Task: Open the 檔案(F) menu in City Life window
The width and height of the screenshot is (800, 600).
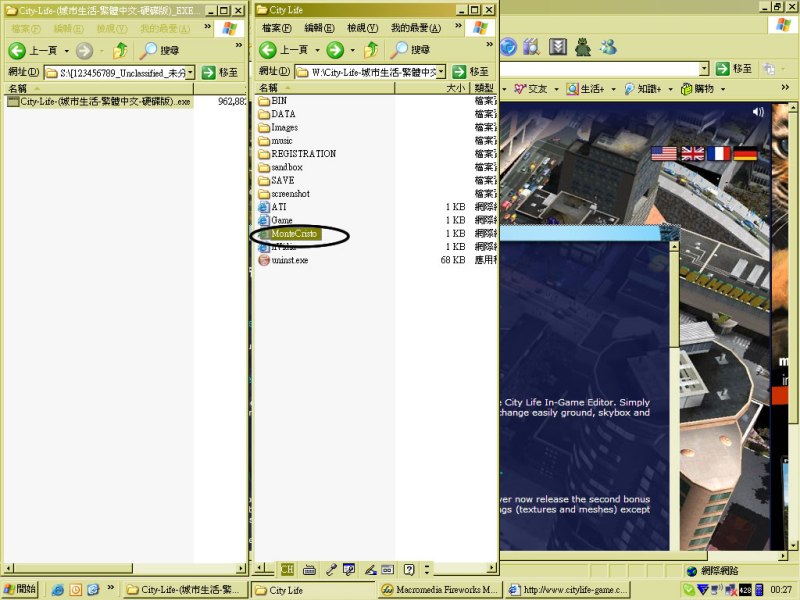Action: point(277,28)
